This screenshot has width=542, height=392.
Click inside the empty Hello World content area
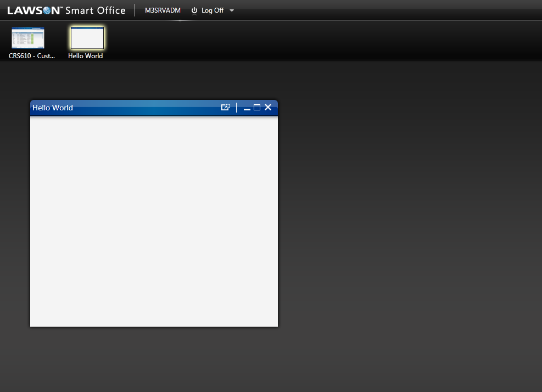coord(154,220)
